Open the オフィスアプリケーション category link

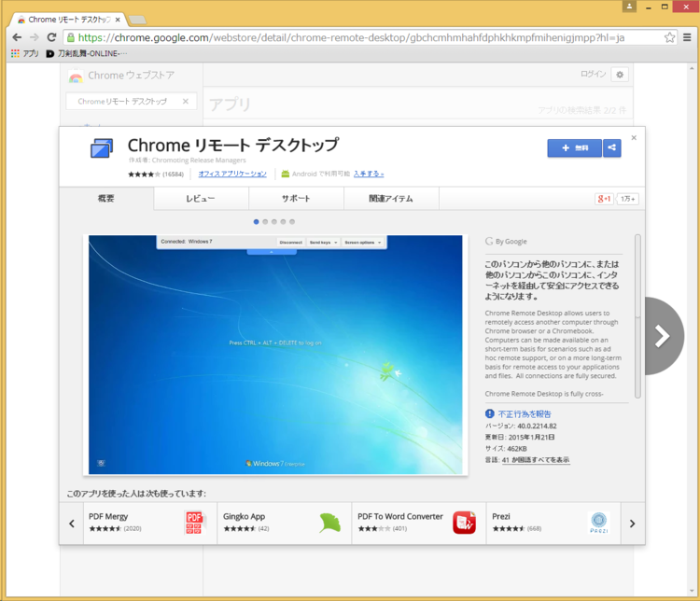pyautogui.click(x=232, y=174)
